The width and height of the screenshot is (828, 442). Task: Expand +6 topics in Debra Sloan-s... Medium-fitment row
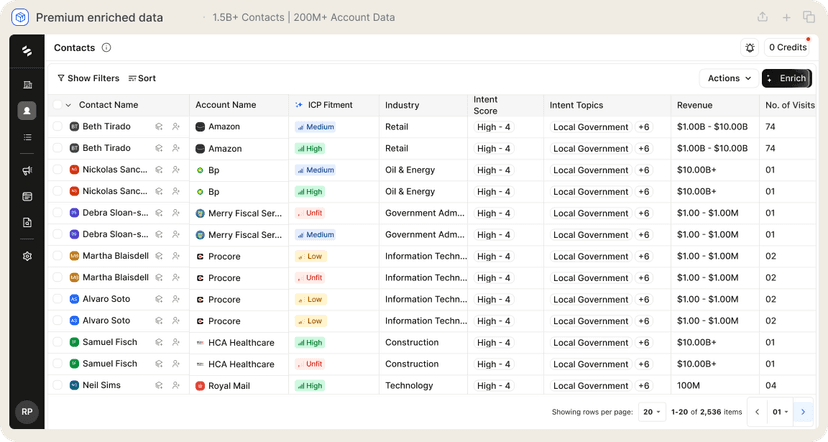pyautogui.click(x=644, y=234)
